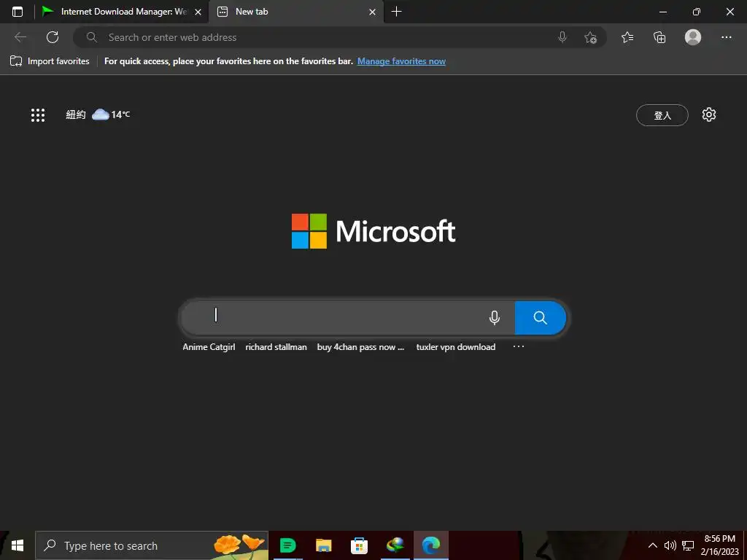This screenshot has width=747, height=560.
Task: Open File Explorer from taskbar
Action: pyautogui.click(x=323, y=545)
